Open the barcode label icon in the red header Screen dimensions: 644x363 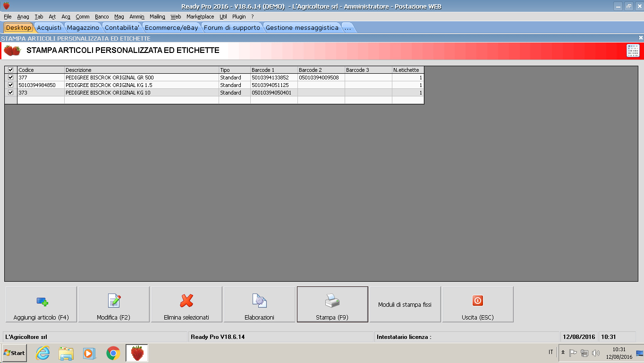pos(633,51)
